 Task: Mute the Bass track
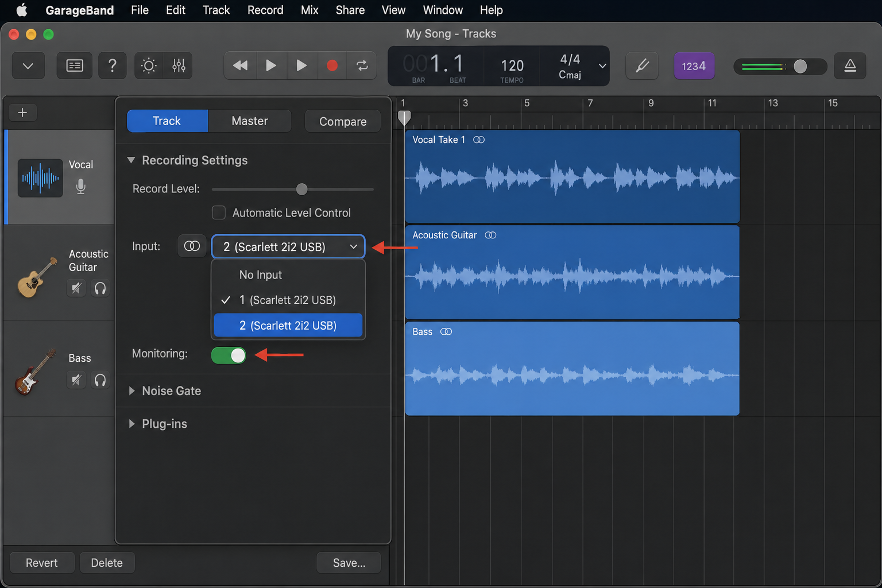[76, 380]
